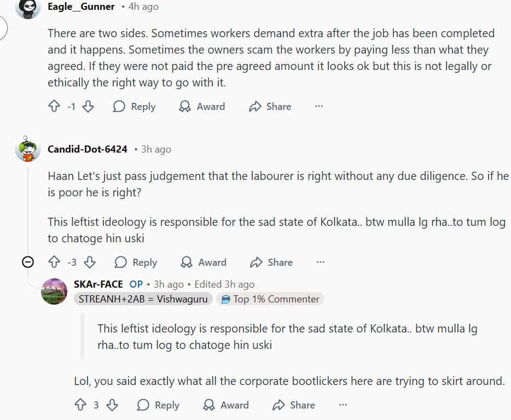
Task: Reply to SKAr-FACE's comment
Action: coord(158,405)
